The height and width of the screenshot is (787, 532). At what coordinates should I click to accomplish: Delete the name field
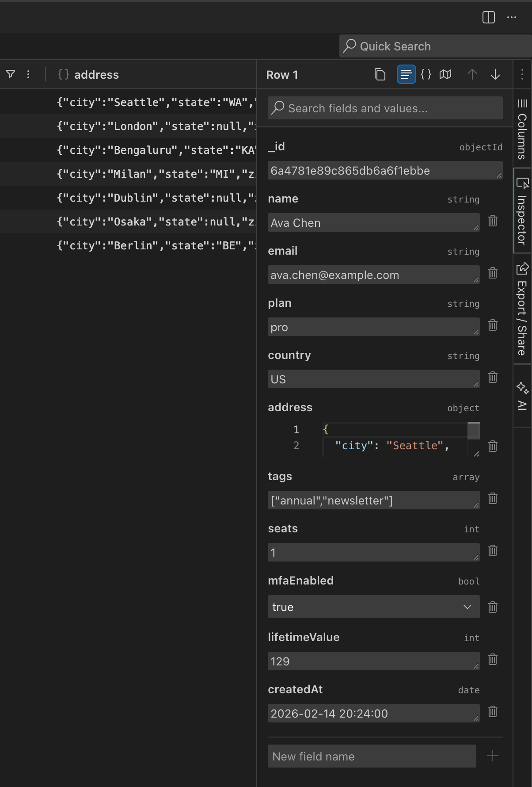(493, 221)
